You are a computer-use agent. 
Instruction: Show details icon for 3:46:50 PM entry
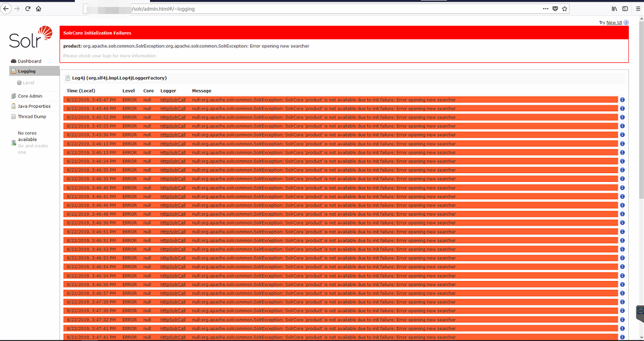click(622, 223)
